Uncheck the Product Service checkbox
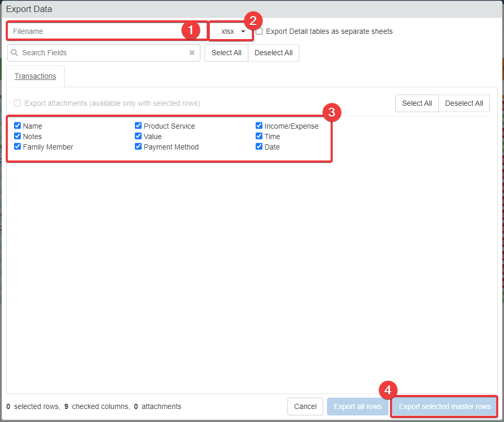 [138, 126]
